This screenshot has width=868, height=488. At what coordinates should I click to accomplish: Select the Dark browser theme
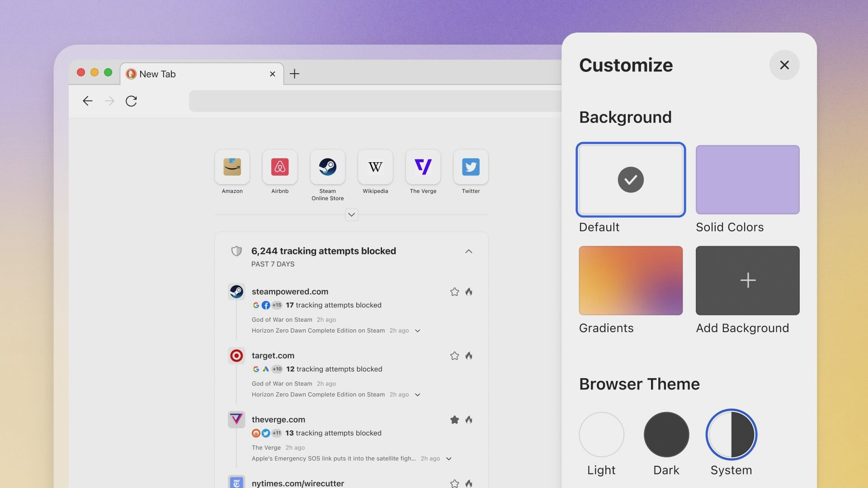666,434
